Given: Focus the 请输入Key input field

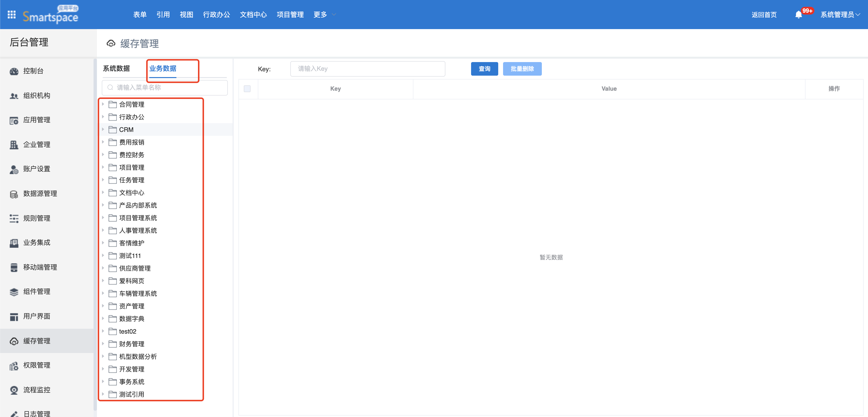Looking at the screenshot, I should pos(367,69).
